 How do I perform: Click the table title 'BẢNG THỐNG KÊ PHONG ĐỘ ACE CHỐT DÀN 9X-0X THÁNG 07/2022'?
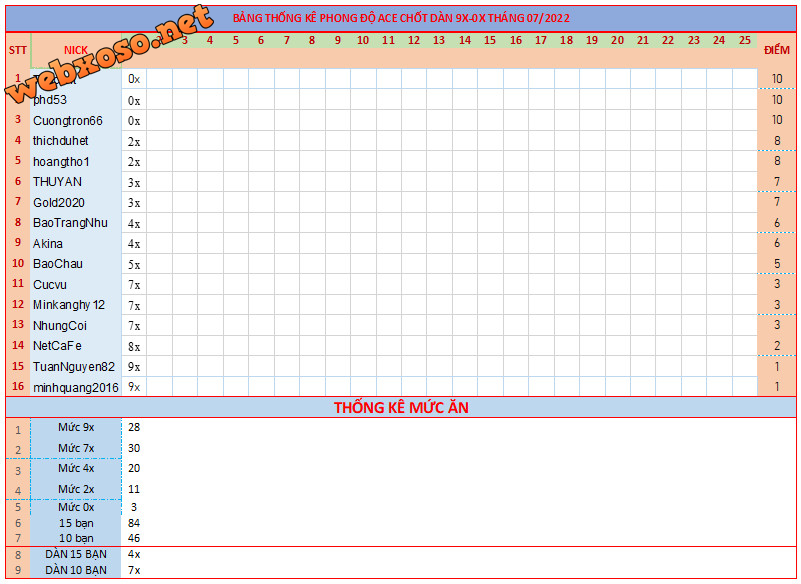tap(401, 18)
